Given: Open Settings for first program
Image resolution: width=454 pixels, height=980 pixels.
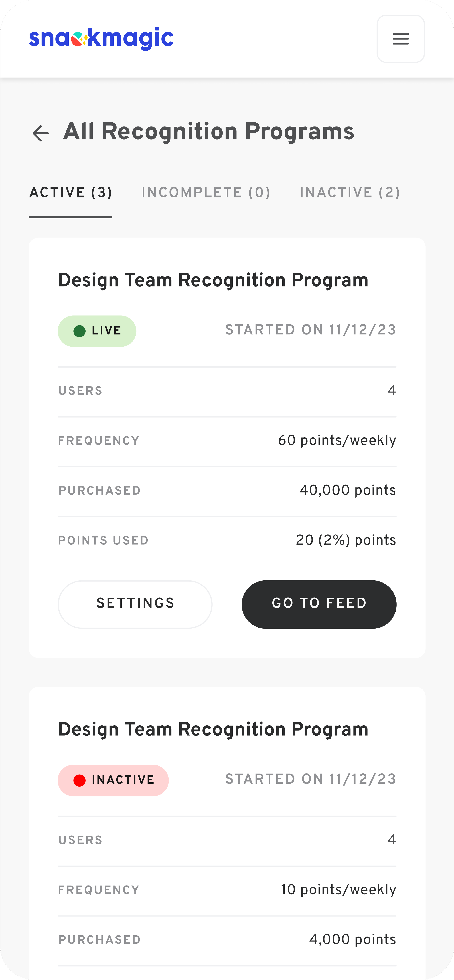Looking at the screenshot, I should click(135, 604).
